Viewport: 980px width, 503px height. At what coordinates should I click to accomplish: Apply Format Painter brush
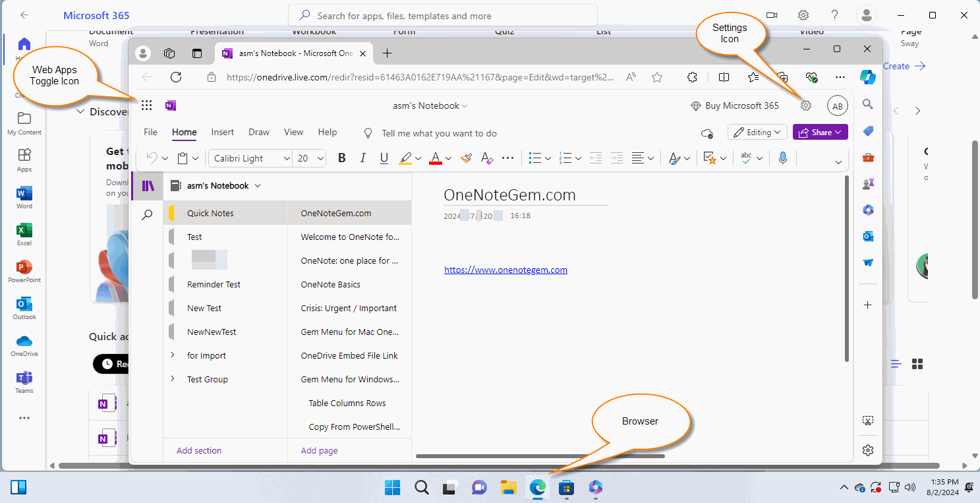(x=466, y=158)
